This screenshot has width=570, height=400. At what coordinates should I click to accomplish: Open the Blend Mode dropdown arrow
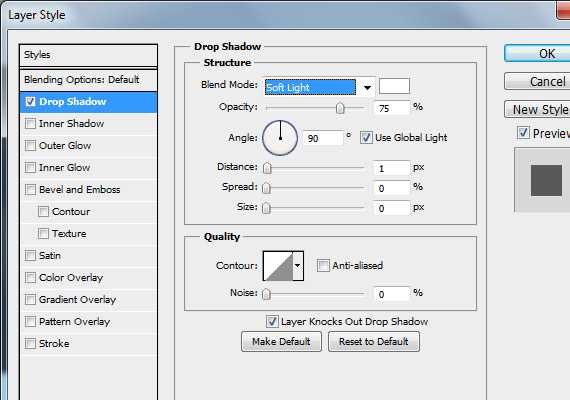pyautogui.click(x=367, y=87)
